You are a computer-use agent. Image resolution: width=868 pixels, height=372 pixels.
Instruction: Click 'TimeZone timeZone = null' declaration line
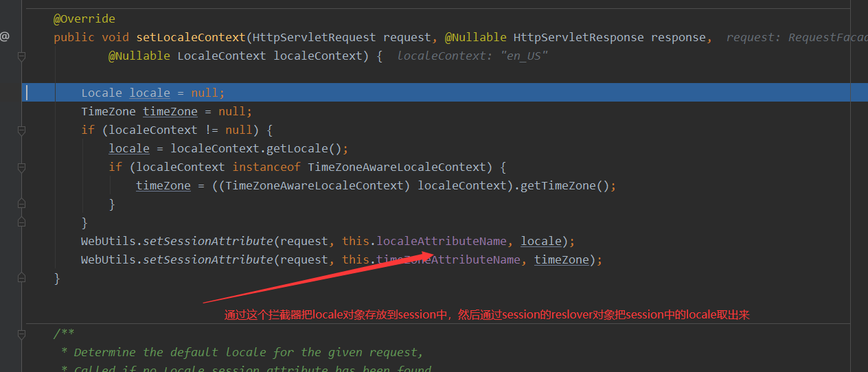[166, 111]
